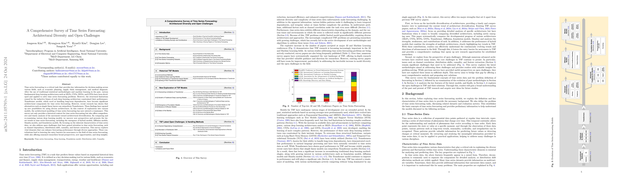Click the Abstract heading
This screenshot has height=182, width=644.
pyautogui.click(x=66, y=84)
